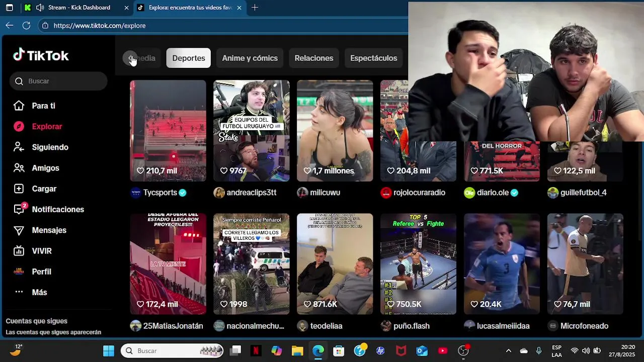The image size is (644, 362).
Task: Click the search magnifier in TikTok sidebar
Action: click(x=19, y=81)
